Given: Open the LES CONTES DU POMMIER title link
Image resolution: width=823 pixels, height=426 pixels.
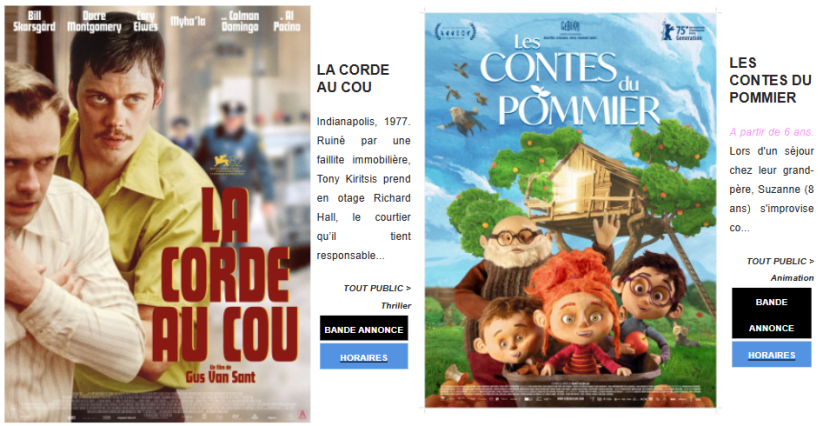Looking at the screenshot, I should click(x=771, y=80).
